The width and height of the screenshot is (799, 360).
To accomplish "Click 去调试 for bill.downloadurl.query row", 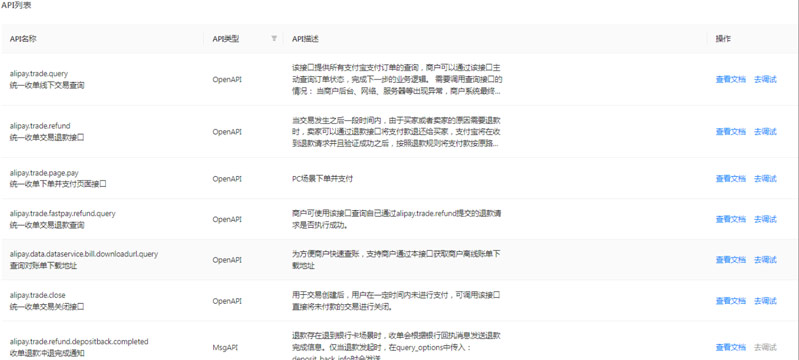I will click(x=765, y=260).
